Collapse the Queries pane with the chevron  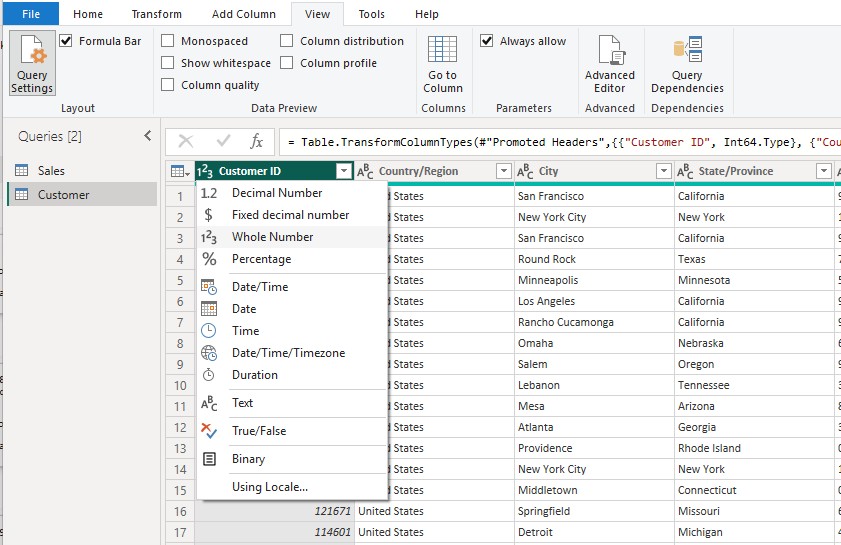click(x=148, y=136)
